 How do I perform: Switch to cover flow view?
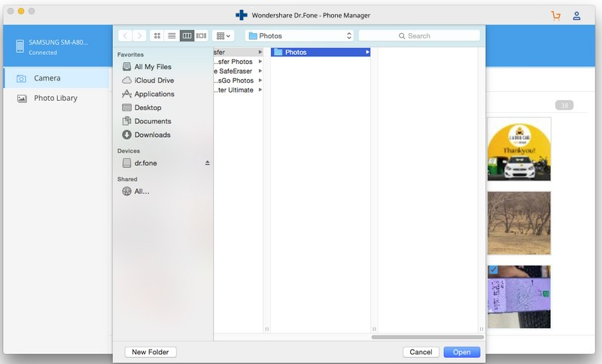pos(201,35)
